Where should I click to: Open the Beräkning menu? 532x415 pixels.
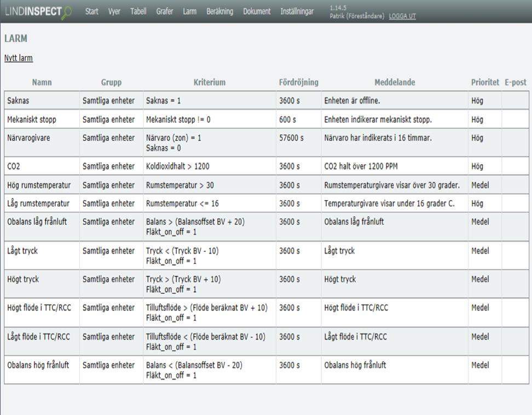click(x=220, y=11)
